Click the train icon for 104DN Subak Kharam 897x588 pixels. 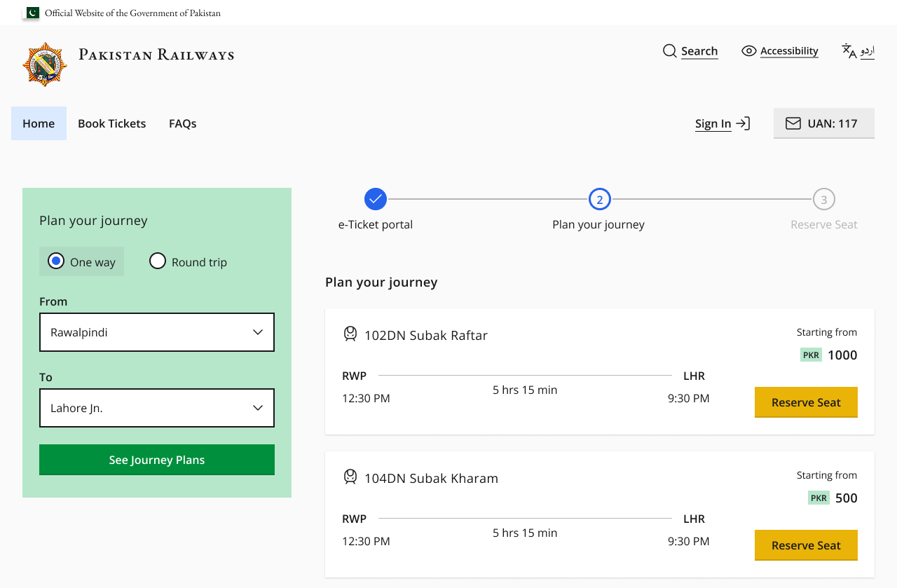350,477
